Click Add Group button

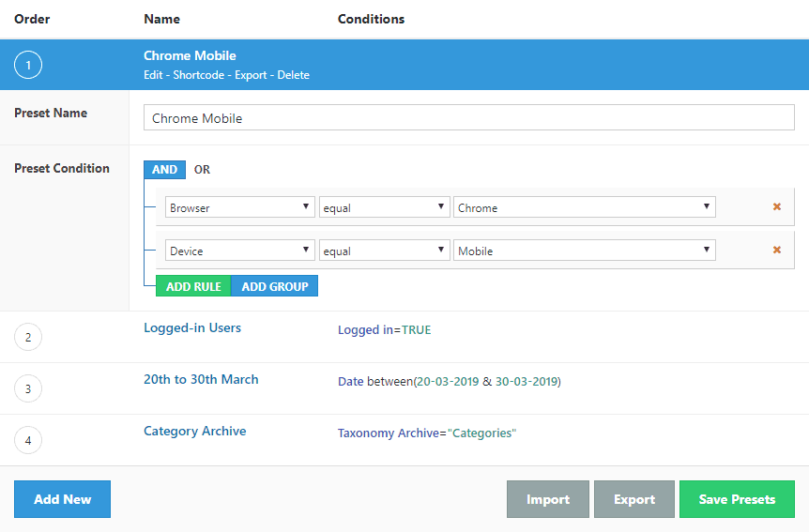(x=274, y=286)
